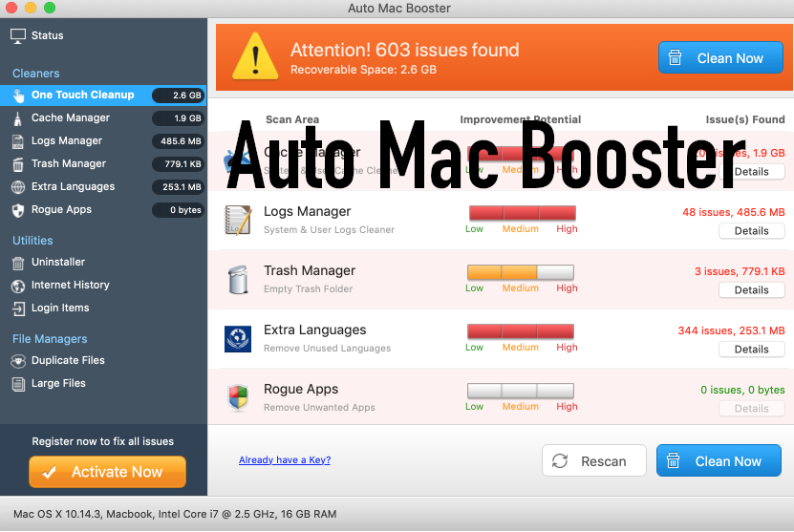The width and height of the screenshot is (794, 532).
Task: Click the Extra Languages blue flag icon in scan list
Action: [x=238, y=339]
